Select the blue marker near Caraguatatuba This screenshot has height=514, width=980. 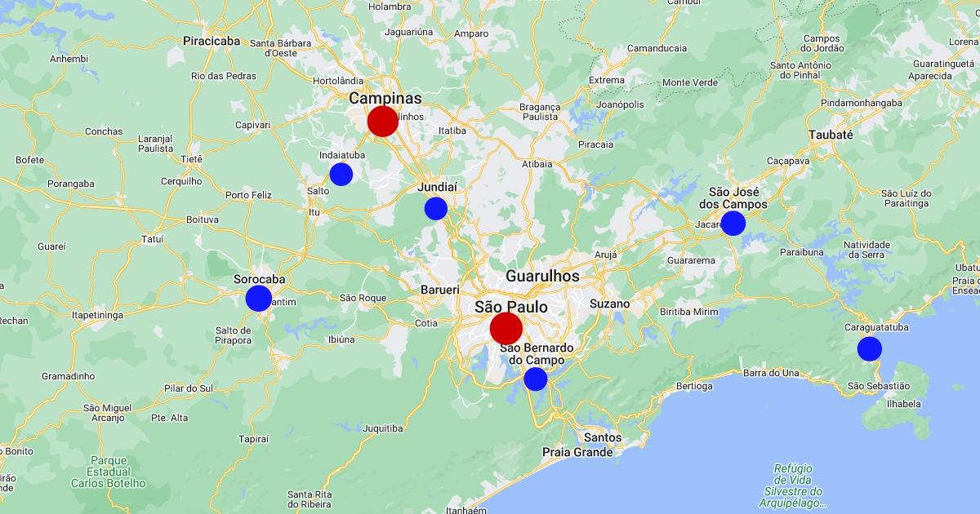point(869,348)
